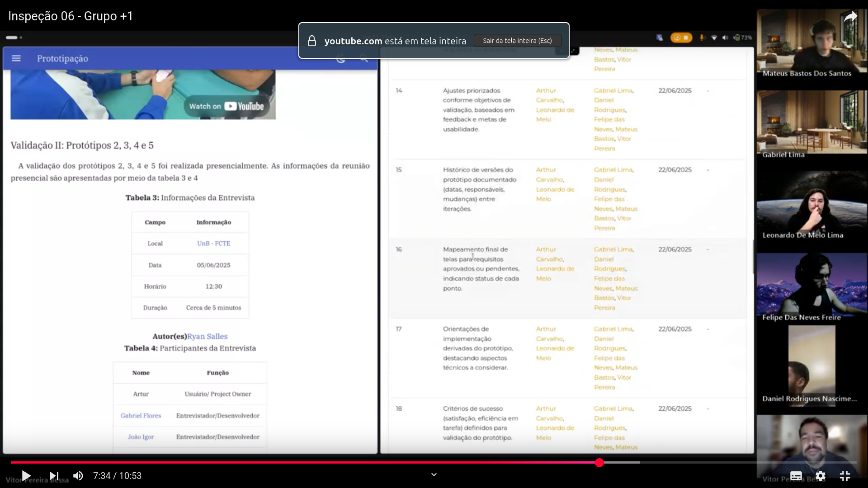Screen dimensions: 868x488
Task: Click the orange microphone tray icon
Action: (x=702, y=38)
